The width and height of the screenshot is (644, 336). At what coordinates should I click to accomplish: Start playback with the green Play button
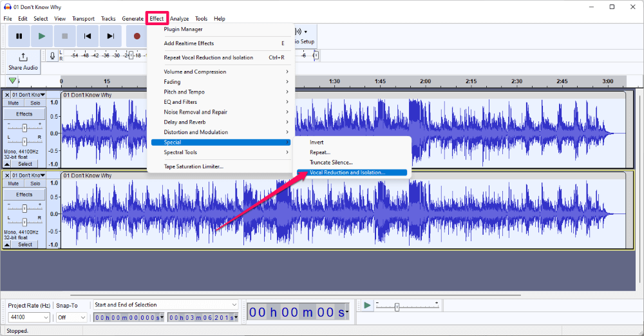point(41,36)
